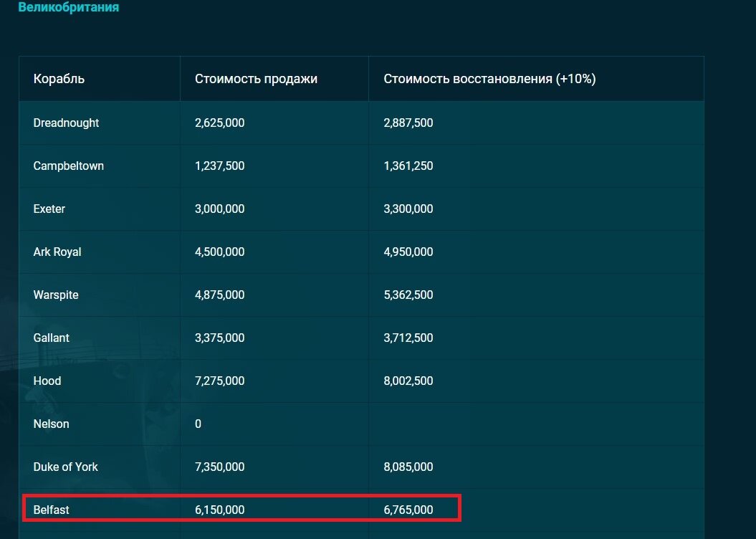The width and height of the screenshot is (756, 539).
Task: Click the Ark Royal ship name
Action: tap(57, 252)
